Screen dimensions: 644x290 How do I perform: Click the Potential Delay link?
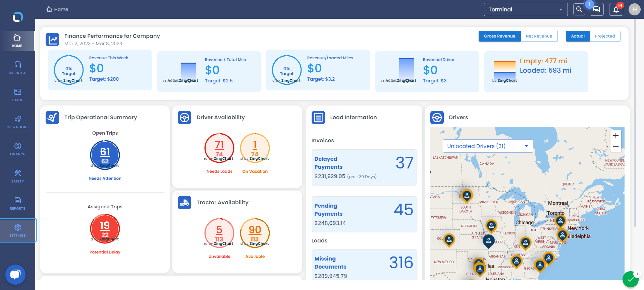coord(105,252)
